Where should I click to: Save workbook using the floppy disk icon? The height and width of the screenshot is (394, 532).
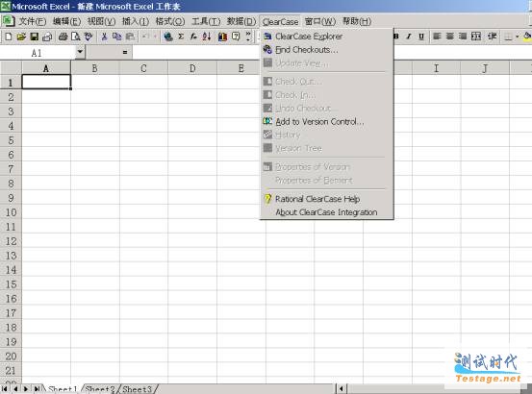point(35,37)
